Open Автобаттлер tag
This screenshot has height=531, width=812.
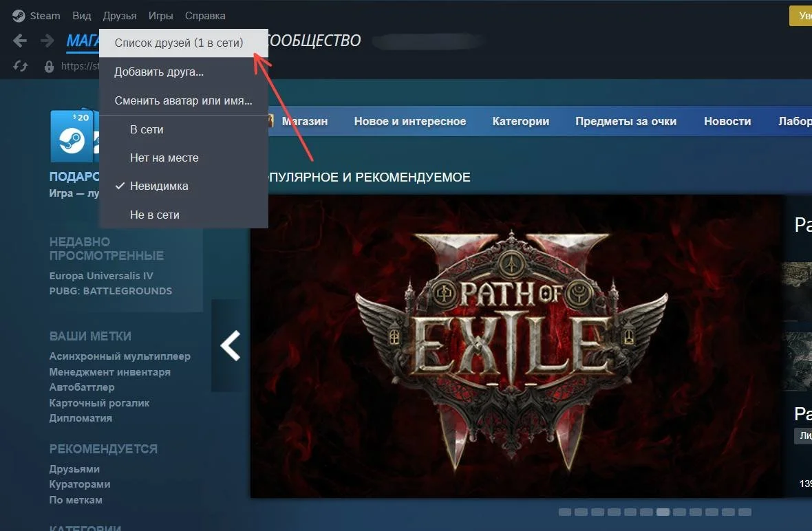(x=82, y=387)
